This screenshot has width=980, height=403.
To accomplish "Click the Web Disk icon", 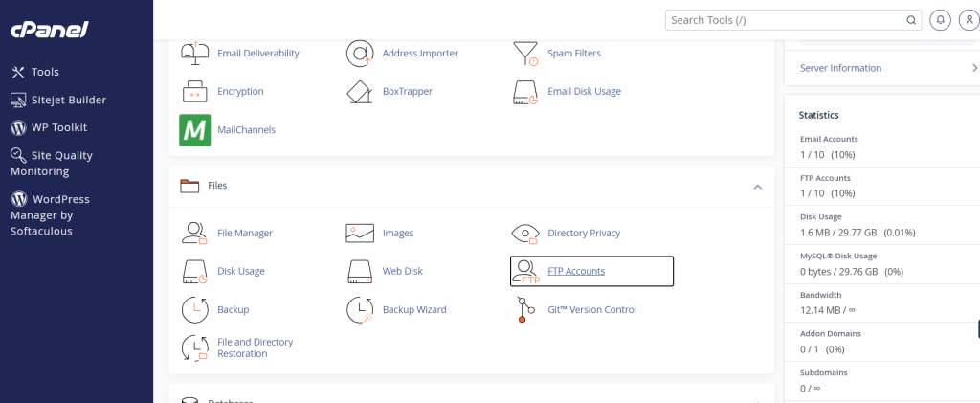I will (360, 271).
